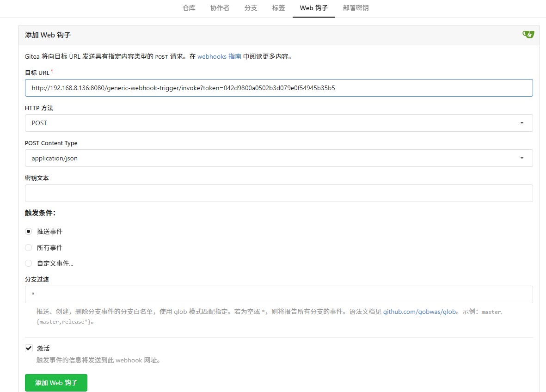
Task: Click the Gitea teacup logo icon
Action: 528,34
